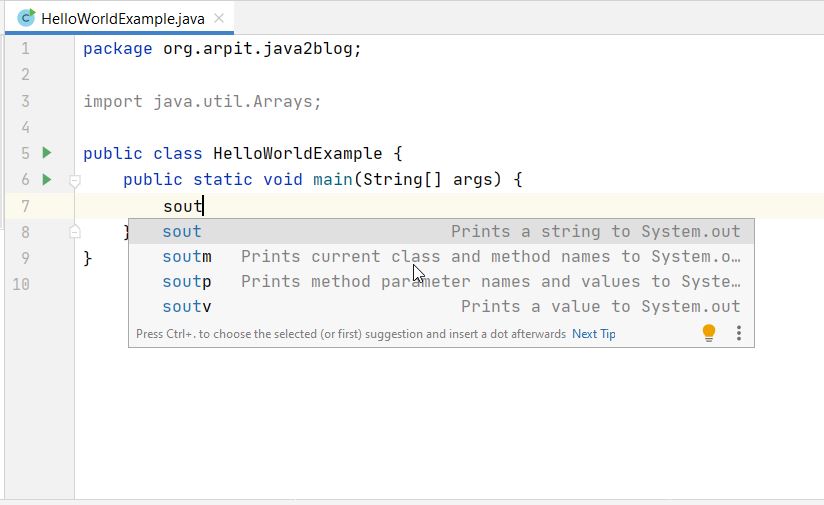
Task: Click the import java.util.Arrays statement
Action: (x=202, y=101)
